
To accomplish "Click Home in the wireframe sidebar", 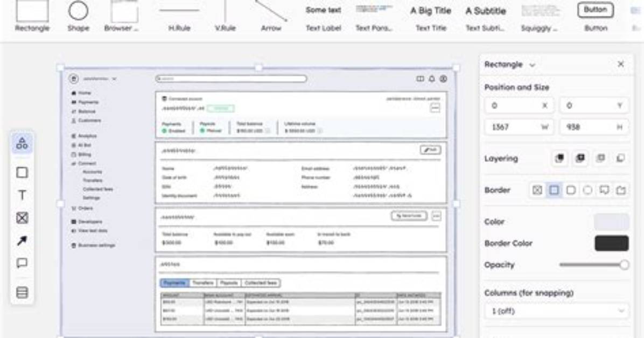I will point(81,93).
